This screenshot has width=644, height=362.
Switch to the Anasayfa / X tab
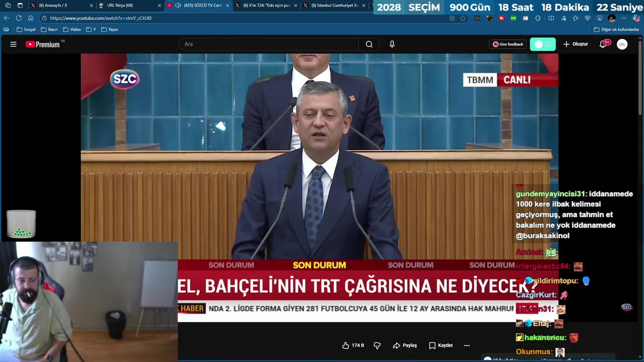click(x=60, y=6)
